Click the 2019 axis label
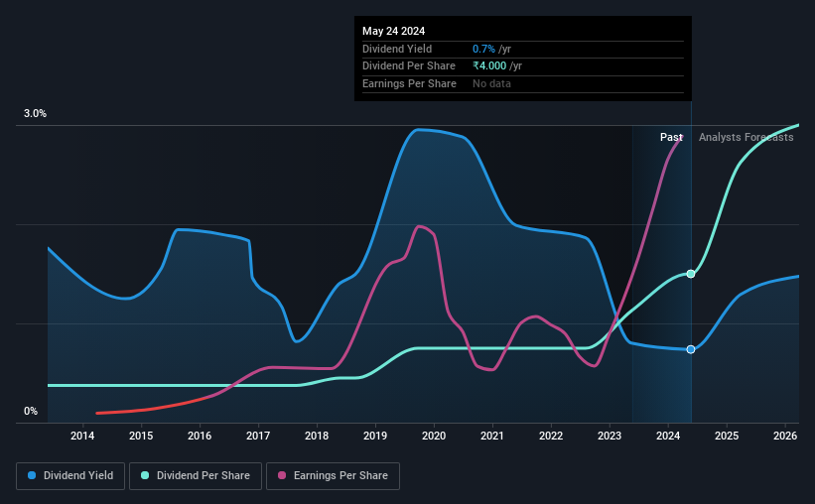 click(375, 436)
